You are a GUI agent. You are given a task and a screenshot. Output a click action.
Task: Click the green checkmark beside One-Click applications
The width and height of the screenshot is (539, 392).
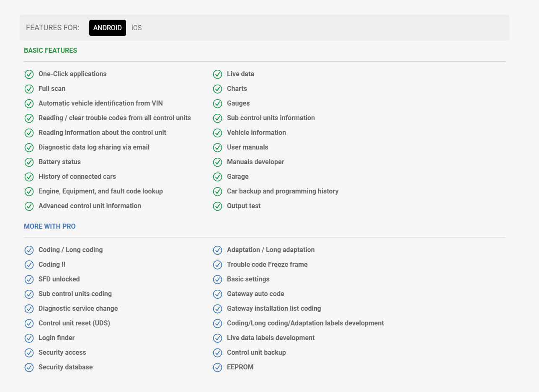point(29,74)
